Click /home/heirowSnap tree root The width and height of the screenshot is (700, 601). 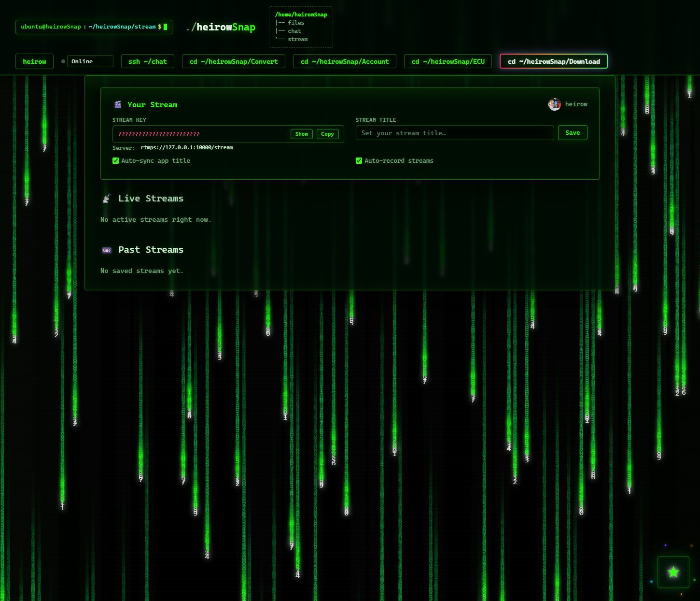click(x=301, y=14)
